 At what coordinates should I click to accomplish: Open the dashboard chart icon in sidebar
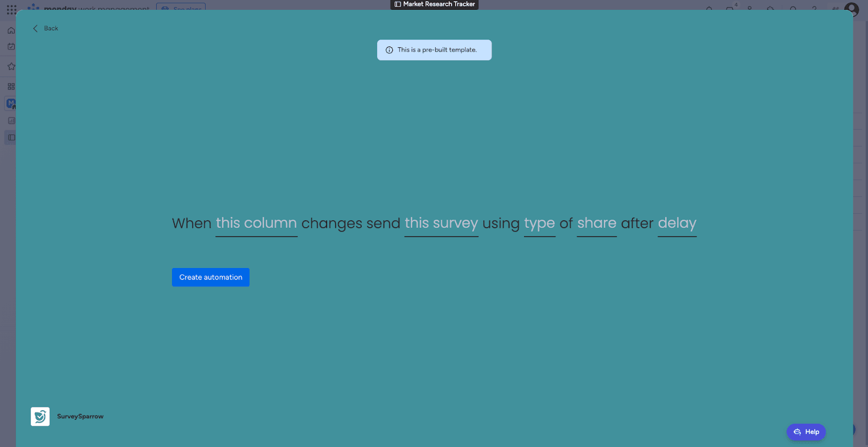[x=11, y=121]
